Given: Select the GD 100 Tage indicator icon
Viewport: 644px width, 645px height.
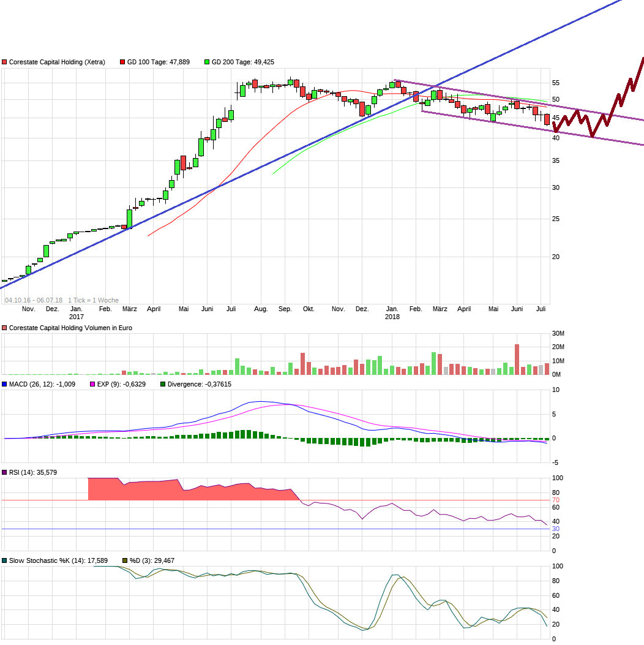Looking at the screenshot, I should [122, 62].
